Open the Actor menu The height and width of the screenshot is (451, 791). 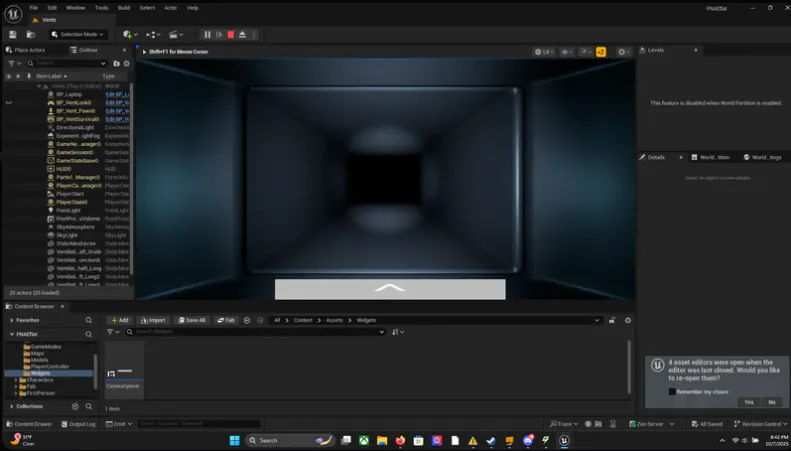coord(171,8)
